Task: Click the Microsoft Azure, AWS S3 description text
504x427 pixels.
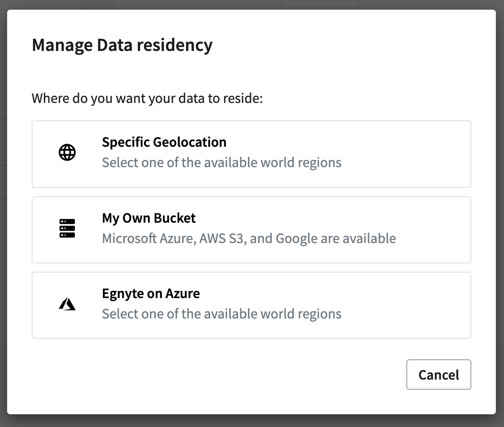Action: [249, 238]
